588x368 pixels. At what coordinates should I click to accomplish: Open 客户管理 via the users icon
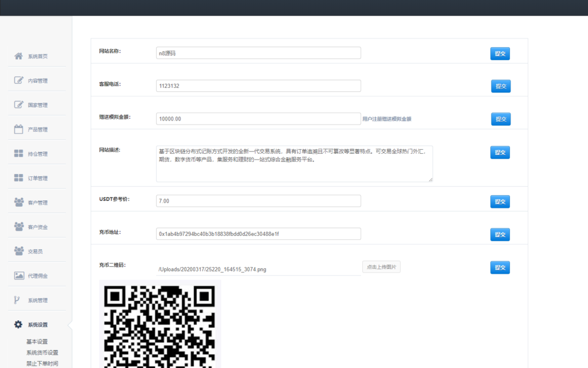tap(18, 202)
